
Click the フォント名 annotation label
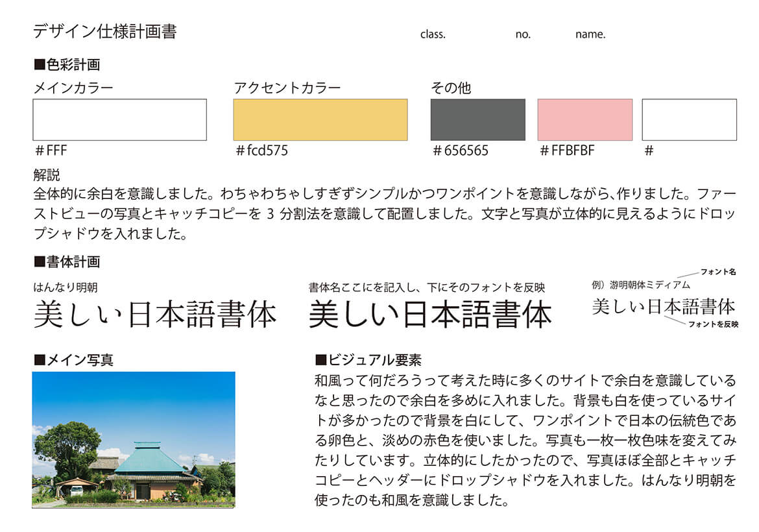[718, 272]
